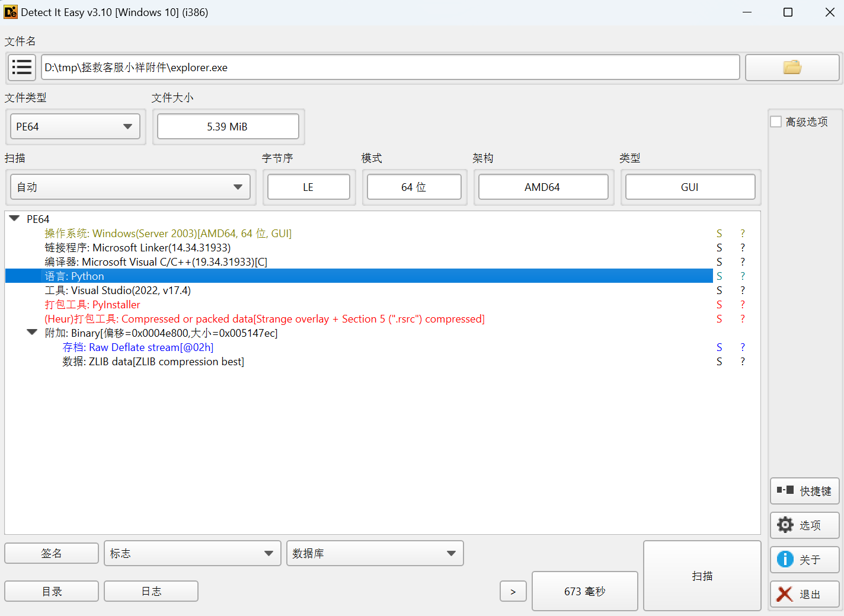Collapse the PE64 tree node
Viewport: 844px width, 616px height.
[15, 219]
